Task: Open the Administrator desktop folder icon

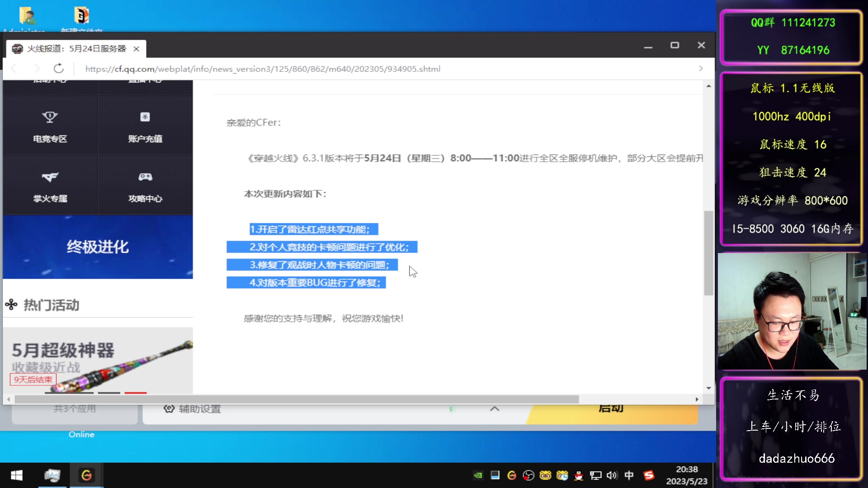Action: pos(27,17)
